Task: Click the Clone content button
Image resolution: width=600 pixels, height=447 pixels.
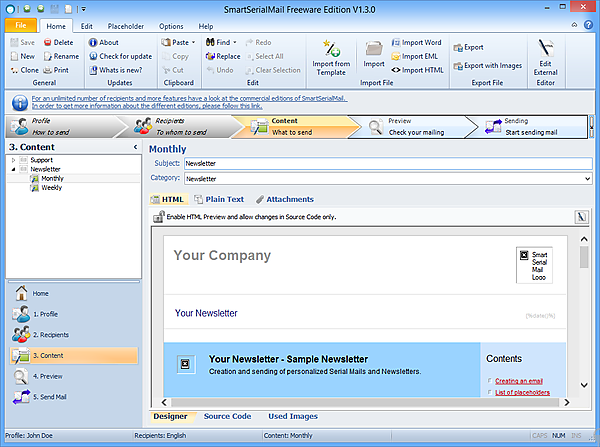Action: pos(24,70)
